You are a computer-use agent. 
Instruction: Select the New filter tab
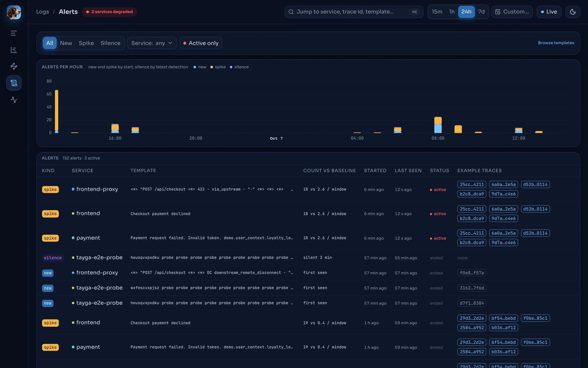[66, 43]
